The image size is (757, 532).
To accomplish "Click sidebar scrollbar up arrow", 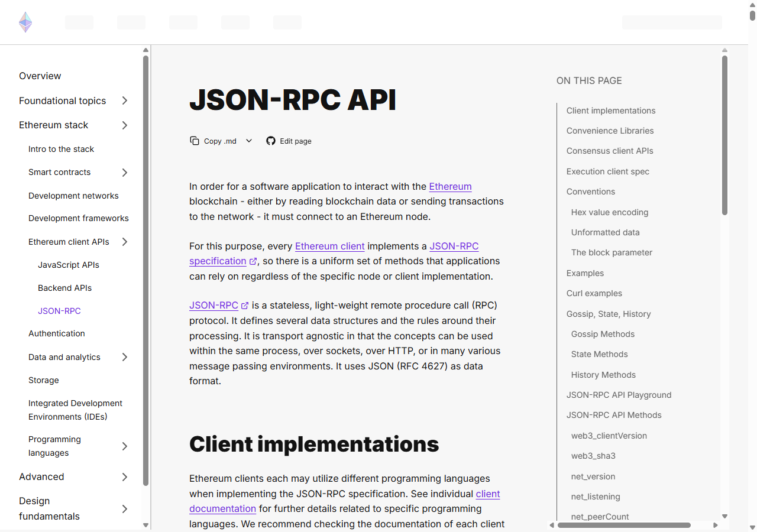I will pos(145,51).
